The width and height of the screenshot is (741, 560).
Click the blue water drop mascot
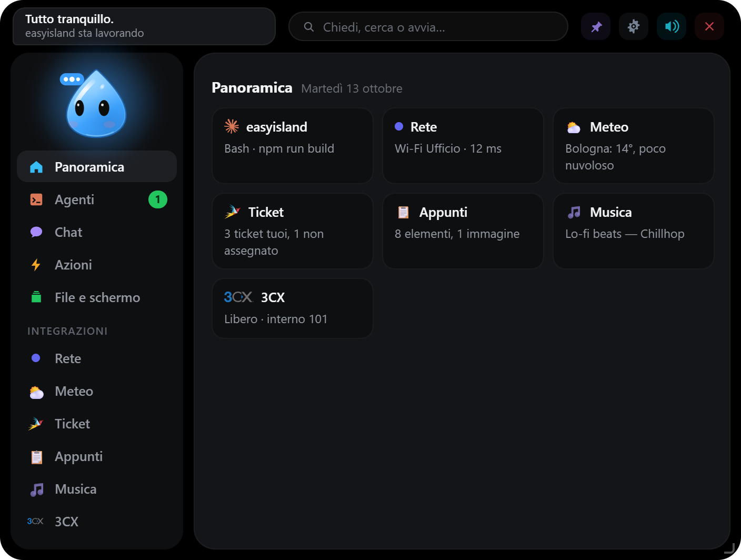pyautogui.click(x=96, y=104)
